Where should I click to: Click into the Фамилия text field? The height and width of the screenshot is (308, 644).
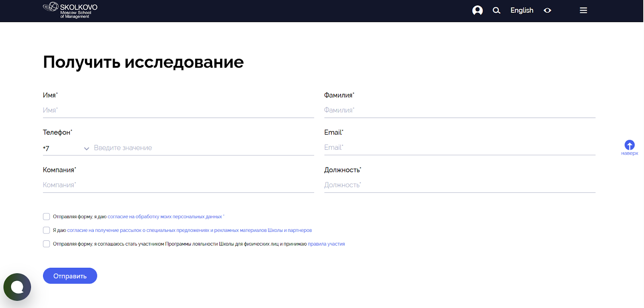pyautogui.click(x=460, y=110)
